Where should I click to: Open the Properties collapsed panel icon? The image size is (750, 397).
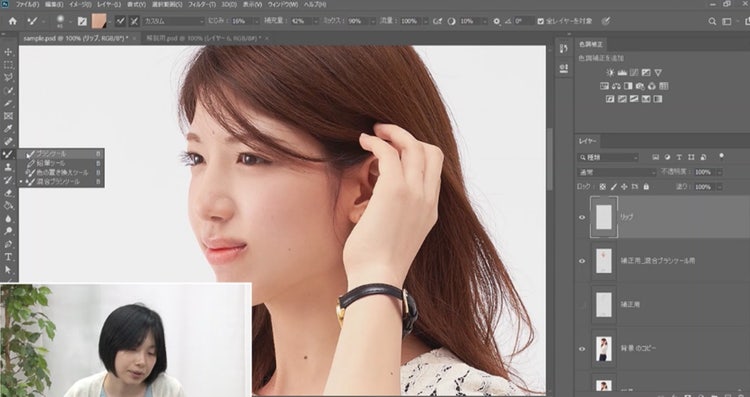(x=564, y=68)
